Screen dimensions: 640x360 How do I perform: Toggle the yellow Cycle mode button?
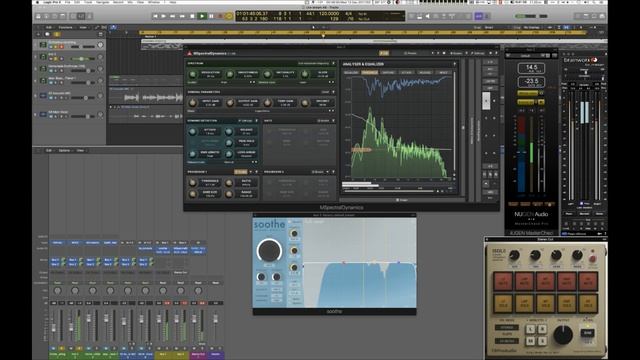[229, 16]
